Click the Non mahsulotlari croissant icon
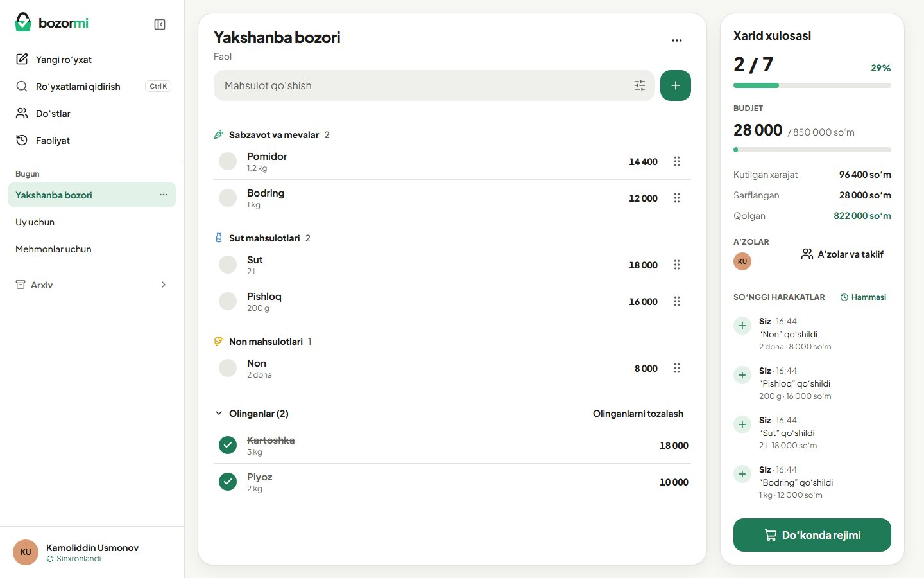 219,341
